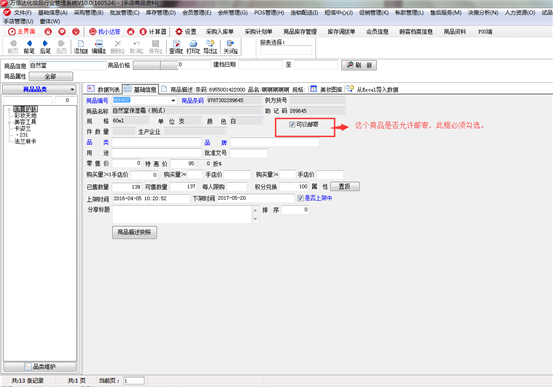Click the 后页 next page icon

(x=61, y=43)
